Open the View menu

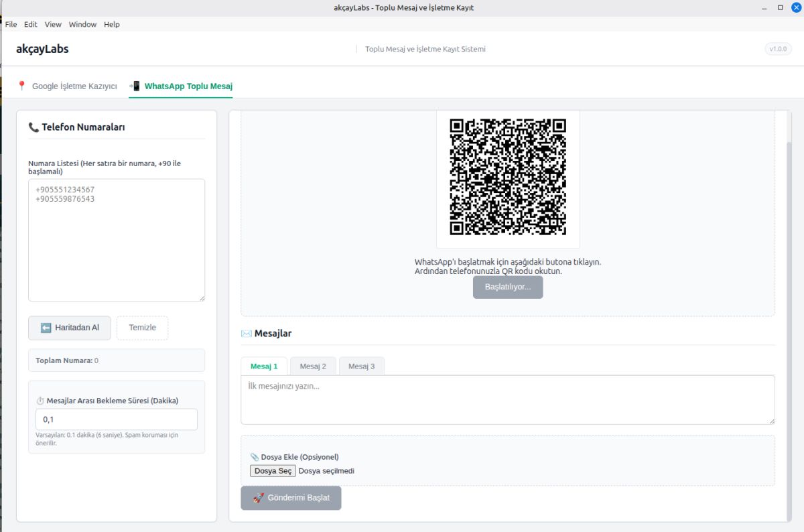coord(53,24)
